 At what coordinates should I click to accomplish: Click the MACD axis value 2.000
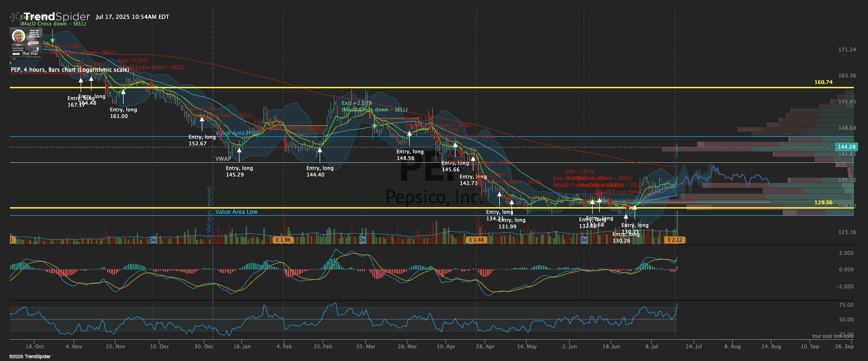click(x=846, y=253)
